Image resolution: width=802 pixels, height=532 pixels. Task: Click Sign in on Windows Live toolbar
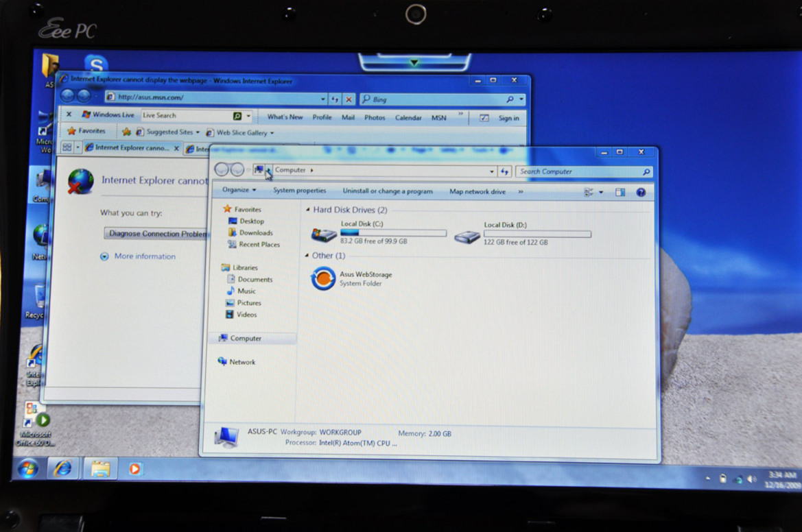click(508, 118)
